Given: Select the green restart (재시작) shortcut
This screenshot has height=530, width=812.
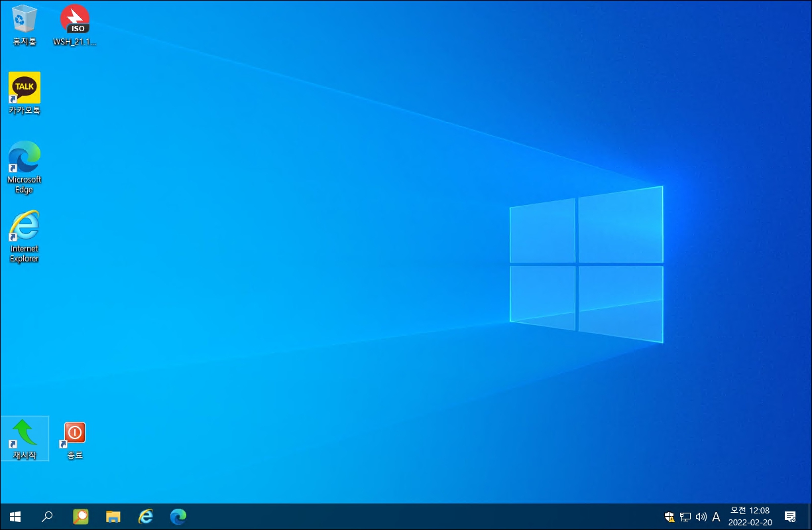Looking at the screenshot, I should pos(25,438).
